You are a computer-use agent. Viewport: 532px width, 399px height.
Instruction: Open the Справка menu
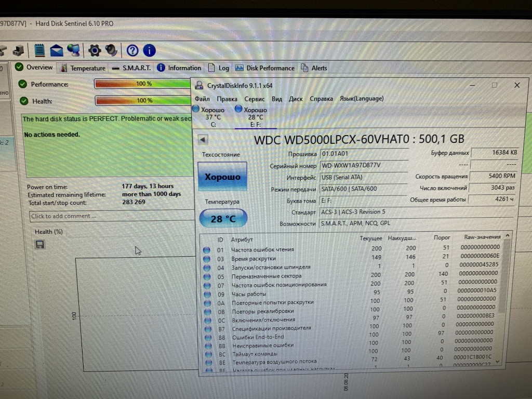pos(321,99)
